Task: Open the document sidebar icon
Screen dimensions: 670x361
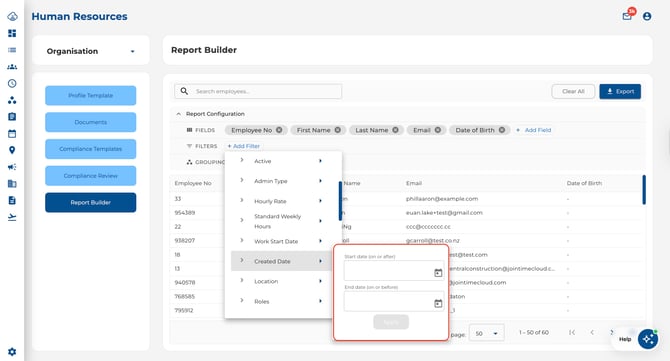Action: [12, 200]
